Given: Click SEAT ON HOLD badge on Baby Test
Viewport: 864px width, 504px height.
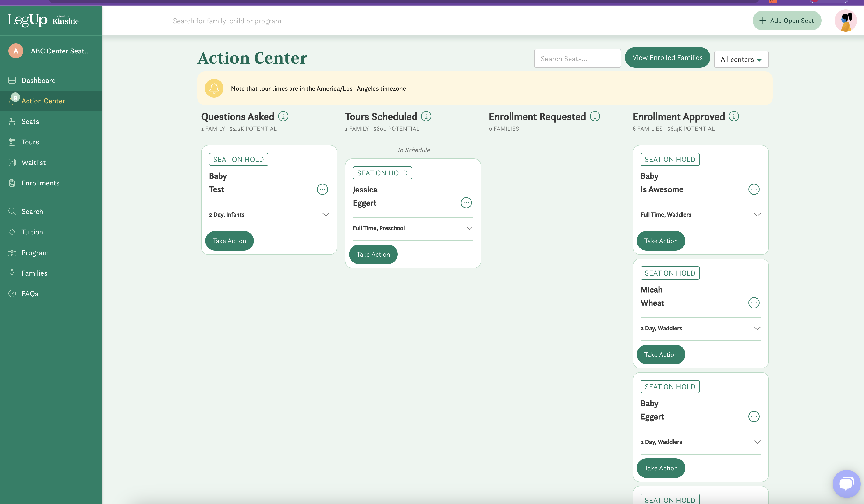Looking at the screenshot, I should (x=239, y=159).
